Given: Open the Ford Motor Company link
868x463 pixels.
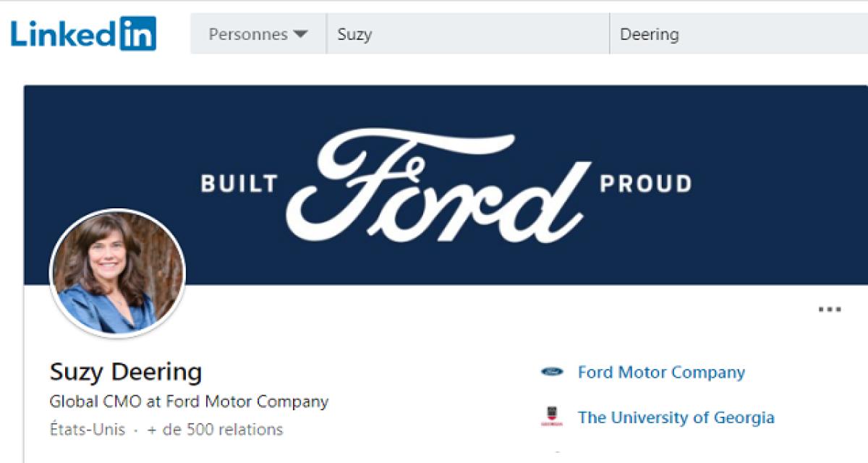Looking at the screenshot, I should pyautogui.click(x=661, y=373).
